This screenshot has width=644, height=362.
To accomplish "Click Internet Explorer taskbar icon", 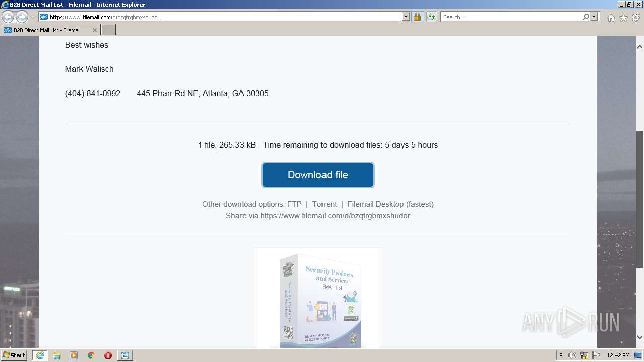I will [40, 355].
